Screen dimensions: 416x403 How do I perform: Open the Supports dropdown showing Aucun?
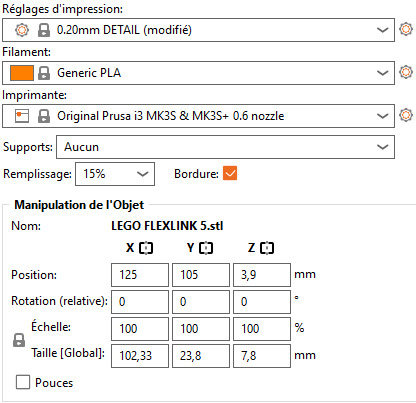(x=225, y=147)
